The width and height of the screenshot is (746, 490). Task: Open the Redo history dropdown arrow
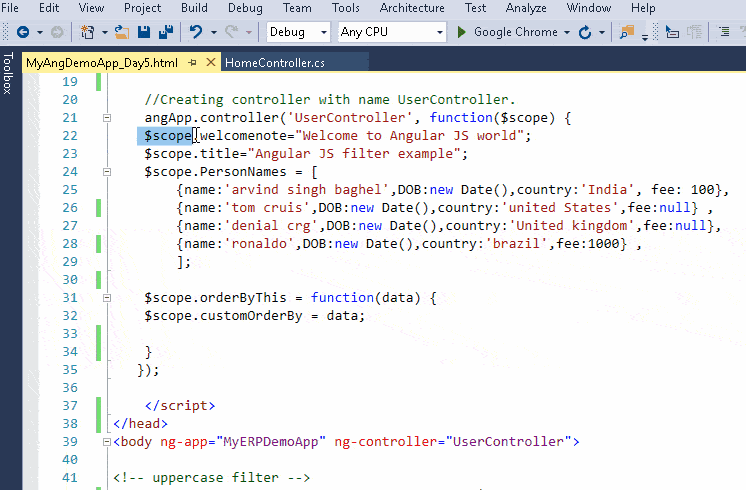[x=249, y=32]
